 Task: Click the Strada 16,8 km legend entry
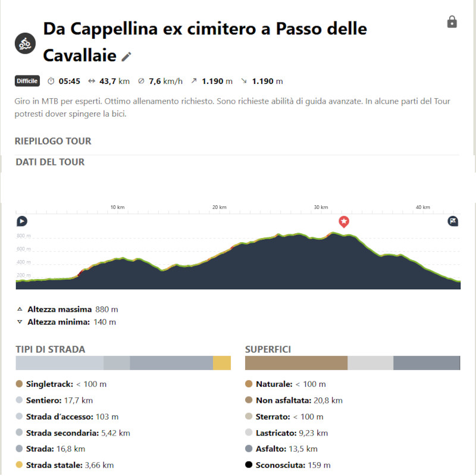[x=51, y=449]
